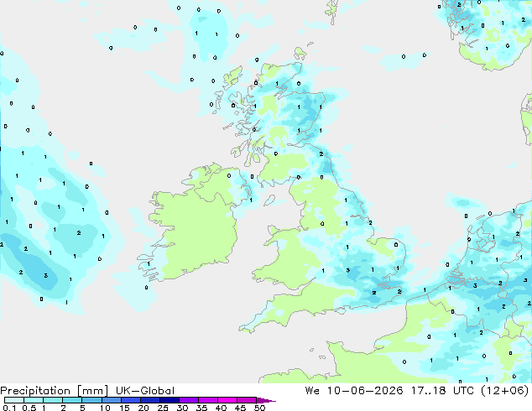Click the "17..18" hour range text
Image resolution: width=532 pixels, height=411 pixels.
point(428,391)
